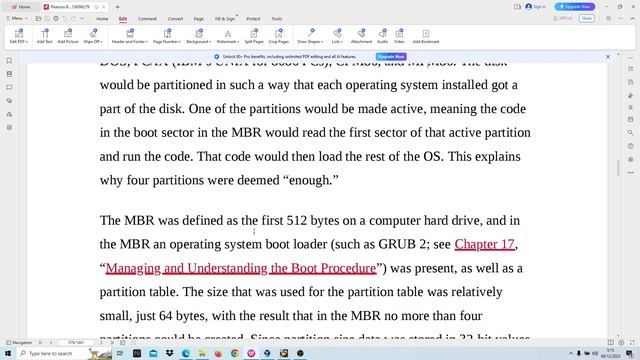
Task: Select the Edit PDF tool
Action: tap(19, 36)
